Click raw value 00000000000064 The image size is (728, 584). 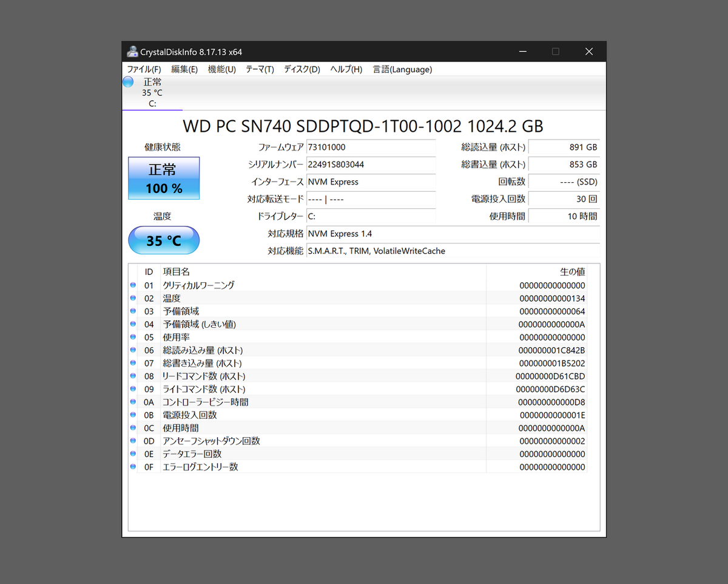552,311
